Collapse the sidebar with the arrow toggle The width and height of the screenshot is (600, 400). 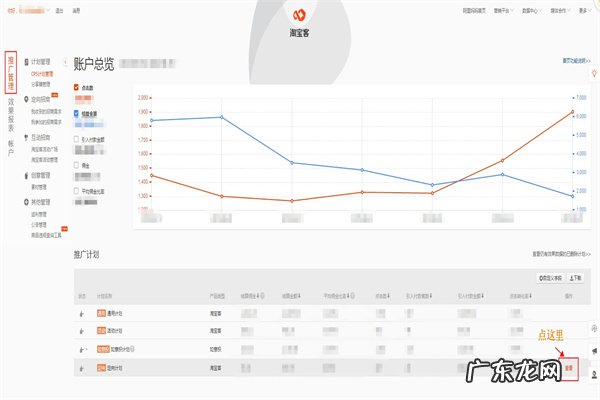click(65, 62)
